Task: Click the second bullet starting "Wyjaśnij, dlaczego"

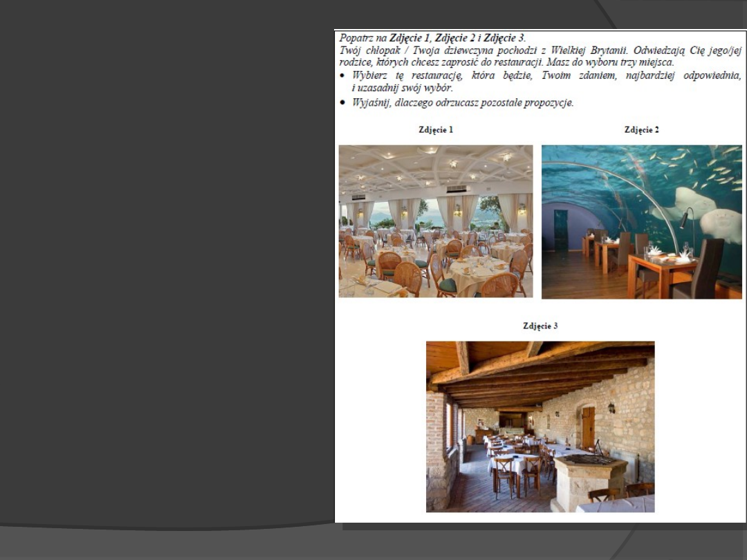Action: pos(462,103)
